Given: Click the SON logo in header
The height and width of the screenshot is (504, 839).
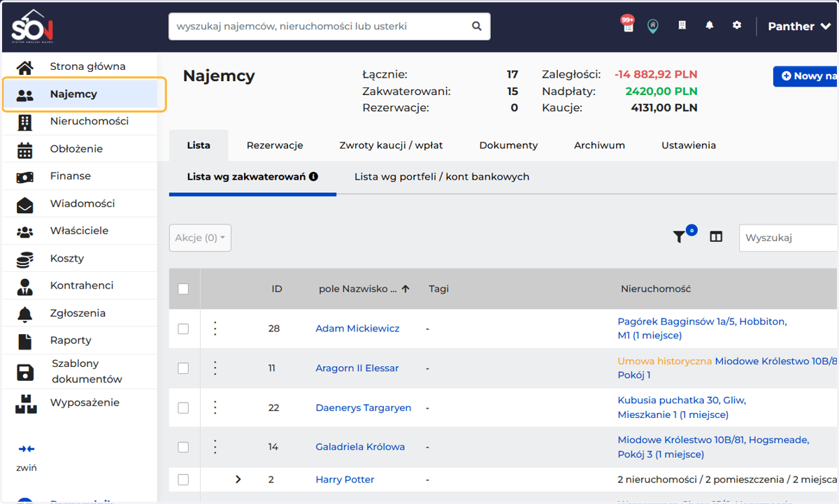Looking at the screenshot, I should 32,26.
